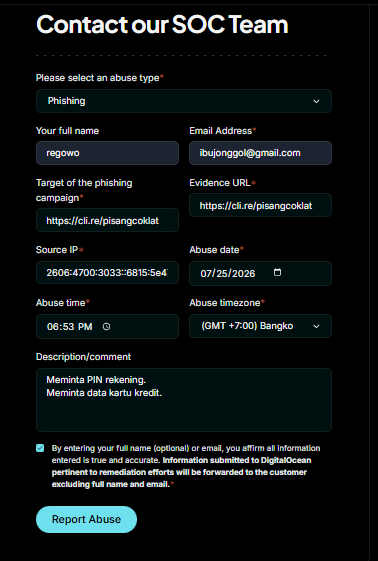Select the Target of the phishing campaign input
The image size is (378, 561).
coord(107,220)
